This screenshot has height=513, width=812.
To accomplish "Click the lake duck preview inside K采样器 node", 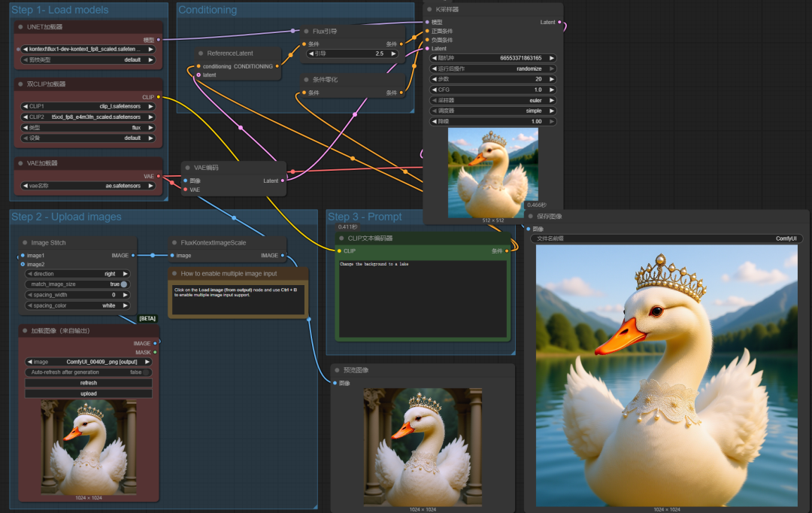I will point(493,173).
